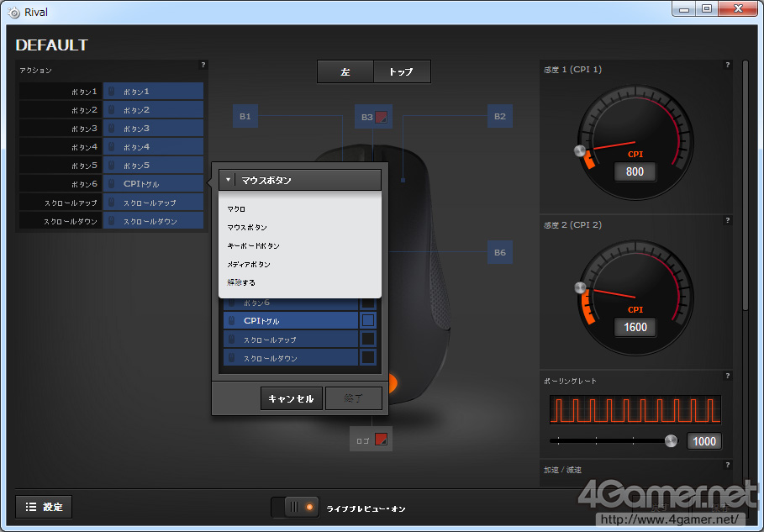Open the help icon of the 感度 2 (CPI 2) panel

click(728, 220)
